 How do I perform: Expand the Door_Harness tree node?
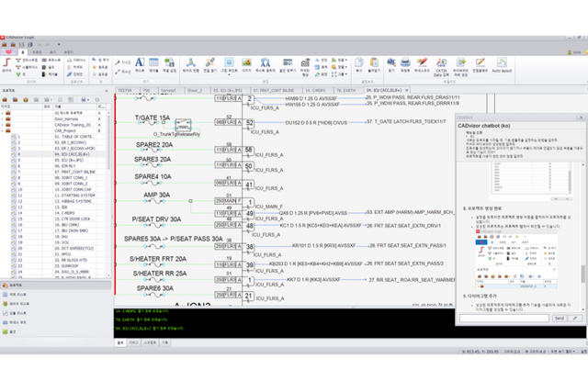point(4,118)
